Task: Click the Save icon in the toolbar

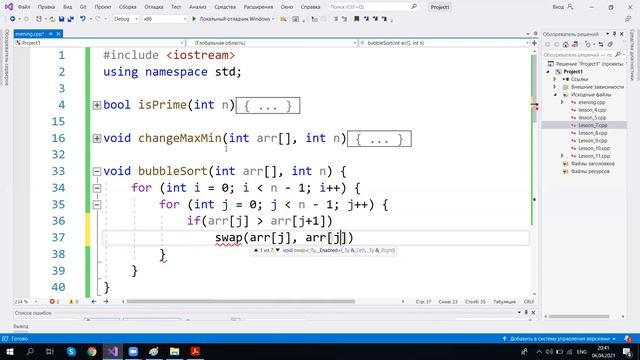Action: [x=61, y=19]
